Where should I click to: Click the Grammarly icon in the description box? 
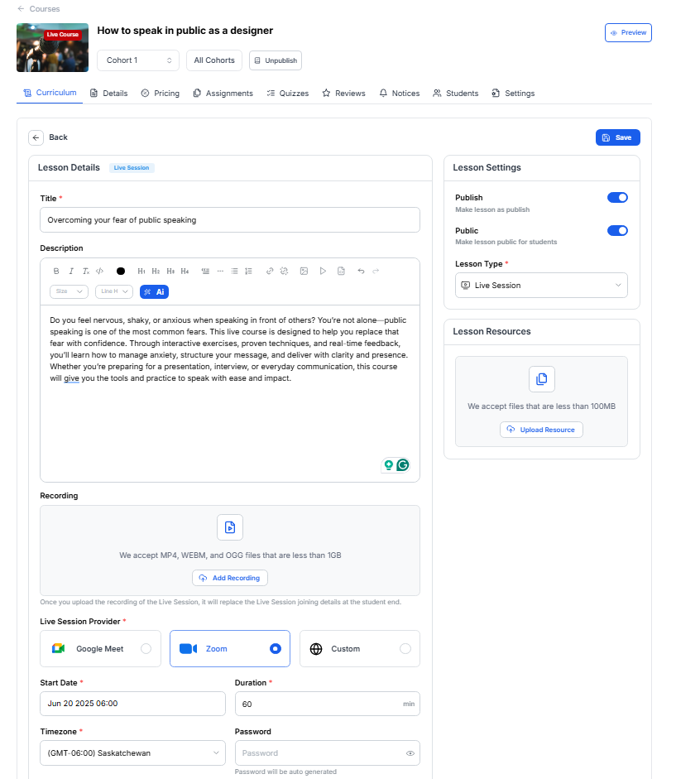coord(403,465)
